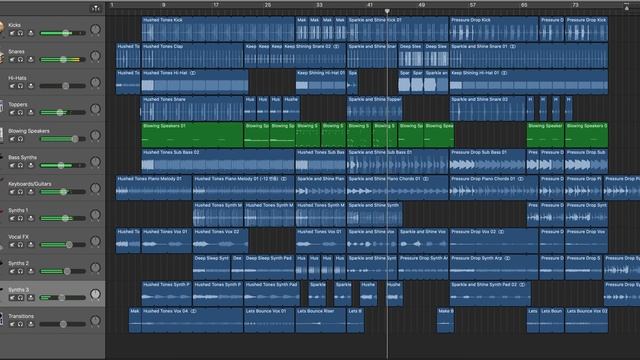Select the Synths 3 track name
The image size is (640, 360).
(x=19, y=290)
